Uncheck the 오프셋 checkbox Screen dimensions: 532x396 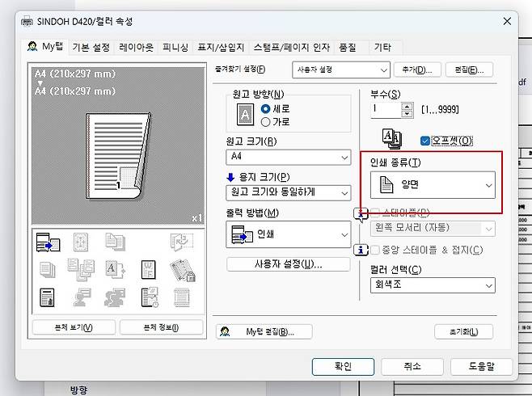click(x=425, y=141)
